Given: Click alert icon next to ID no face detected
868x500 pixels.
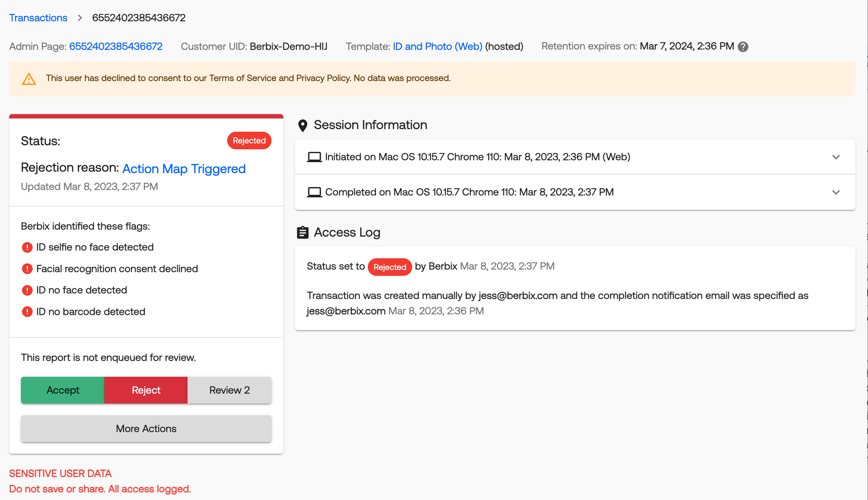Looking at the screenshot, I should pyautogui.click(x=27, y=290).
